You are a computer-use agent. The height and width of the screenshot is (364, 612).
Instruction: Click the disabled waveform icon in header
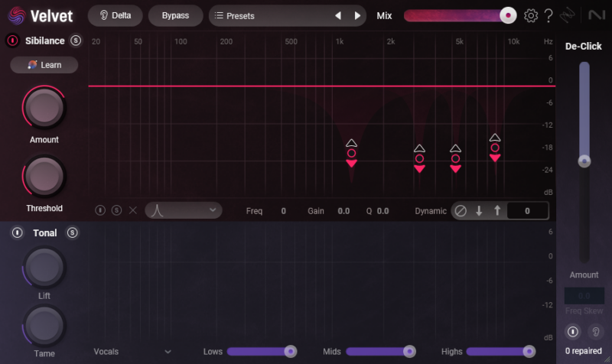567,15
